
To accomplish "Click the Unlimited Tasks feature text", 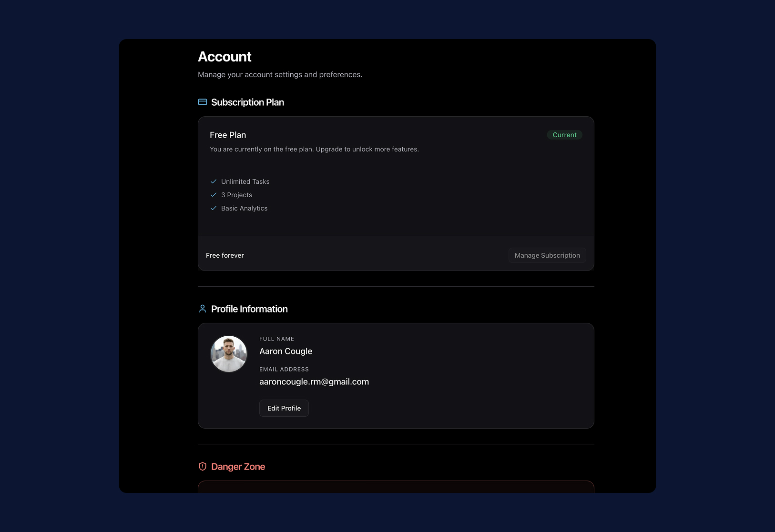I will click(x=245, y=181).
